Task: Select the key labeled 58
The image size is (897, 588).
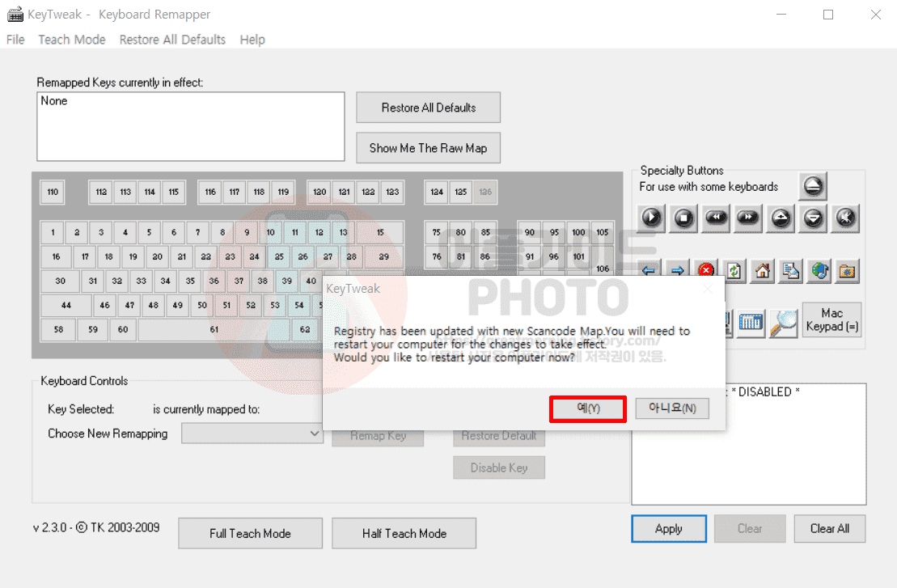Action: click(58, 329)
